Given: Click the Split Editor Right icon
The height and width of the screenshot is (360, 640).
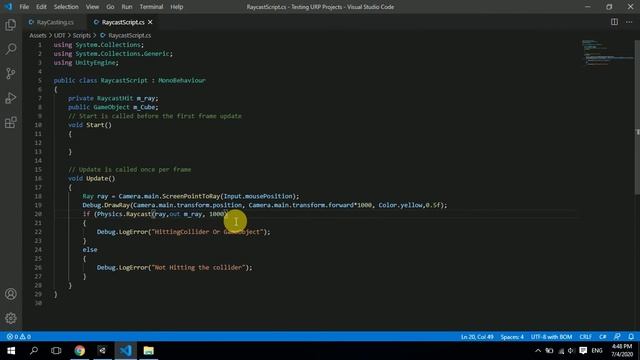Looking at the screenshot, I should click(x=614, y=22).
